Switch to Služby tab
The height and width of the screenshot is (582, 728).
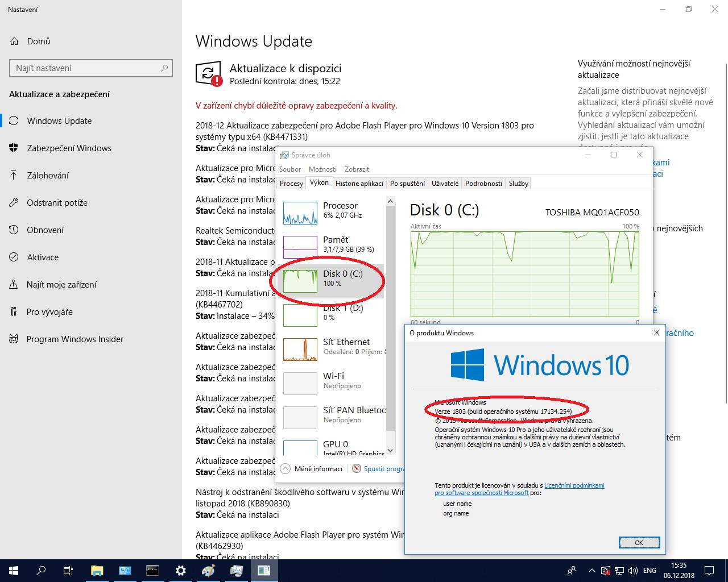coord(518,183)
